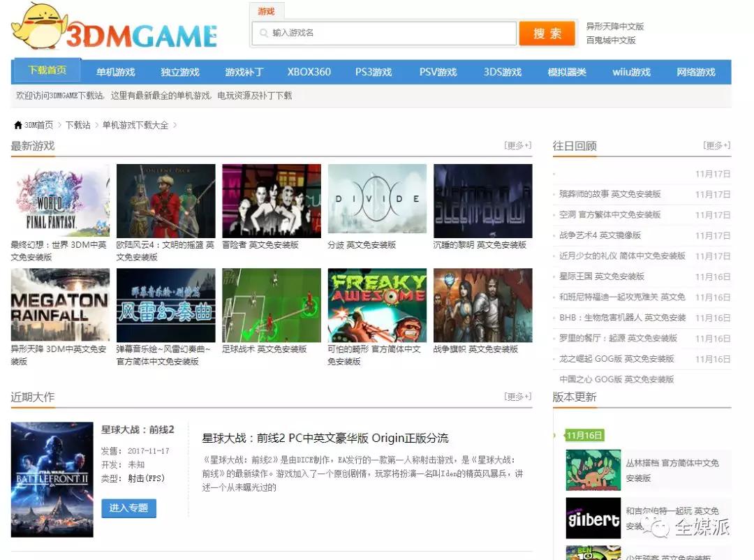Viewport: 754px width, 560px height.
Task: Open 战争旗帜 cover thumbnail
Action: pyautogui.click(x=483, y=305)
